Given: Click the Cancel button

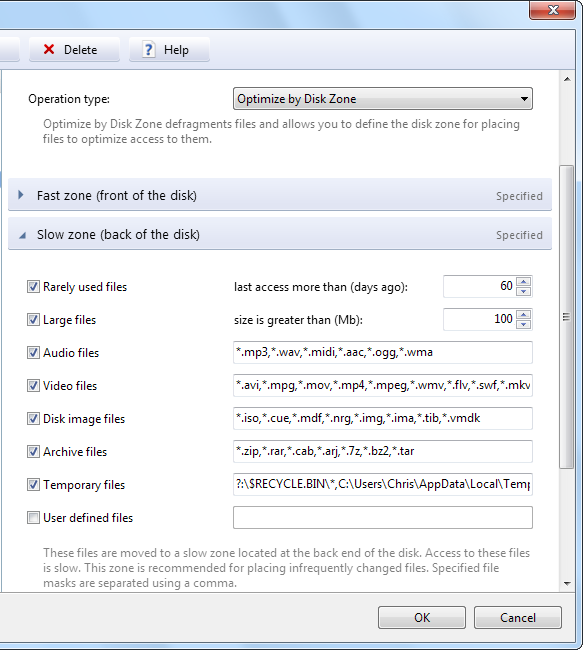Looking at the screenshot, I should pyautogui.click(x=517, y=618).
